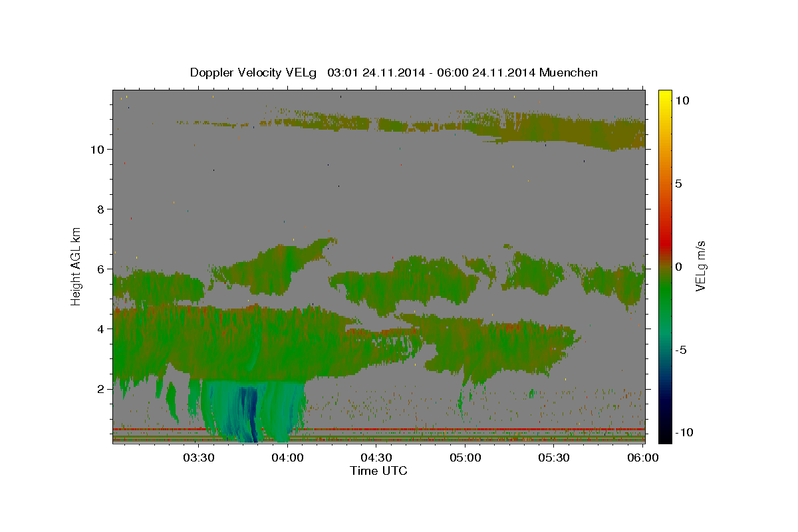The width and height of the screenshot is (798, 532).
Task: Click the 06:00 time tick label
Action: coord(642,458)
